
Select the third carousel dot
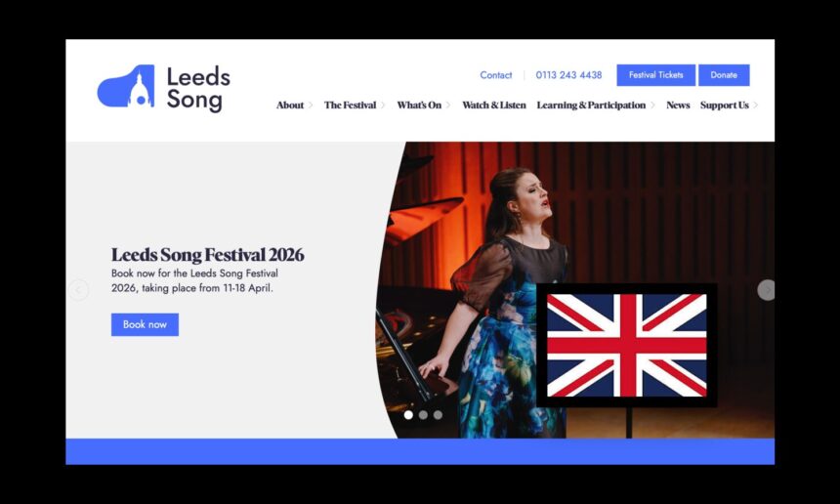[438, 414]
